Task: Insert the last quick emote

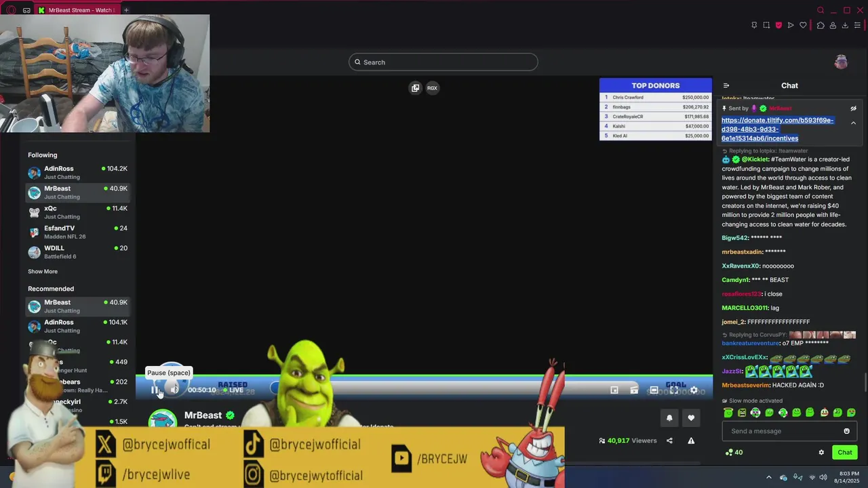Action: [852, 412]
